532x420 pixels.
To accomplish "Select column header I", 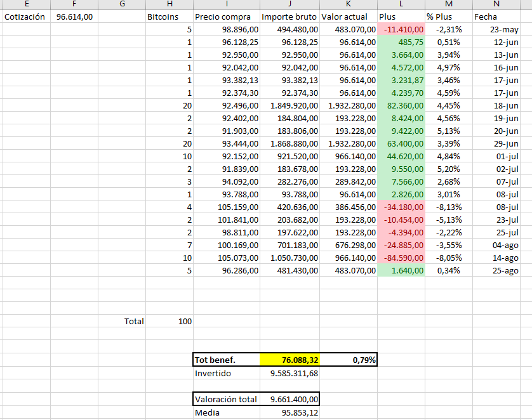I will [227, 4].
